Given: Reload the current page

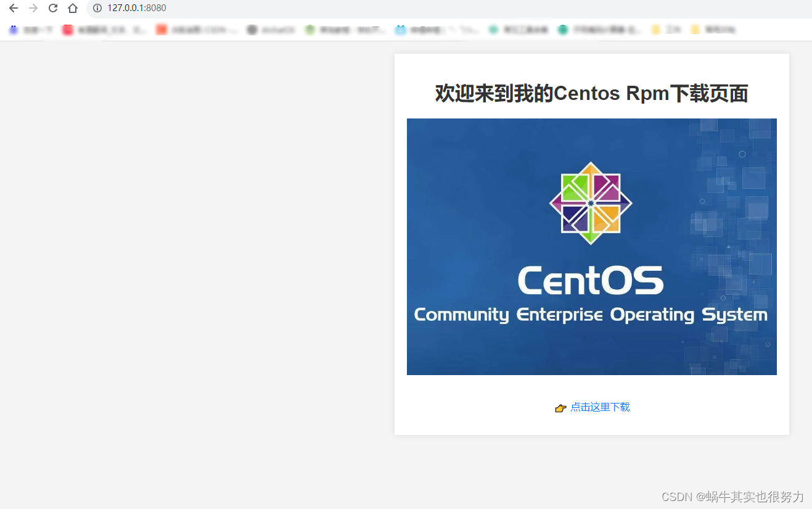Looking at the screenshot, I should (53, 8).
